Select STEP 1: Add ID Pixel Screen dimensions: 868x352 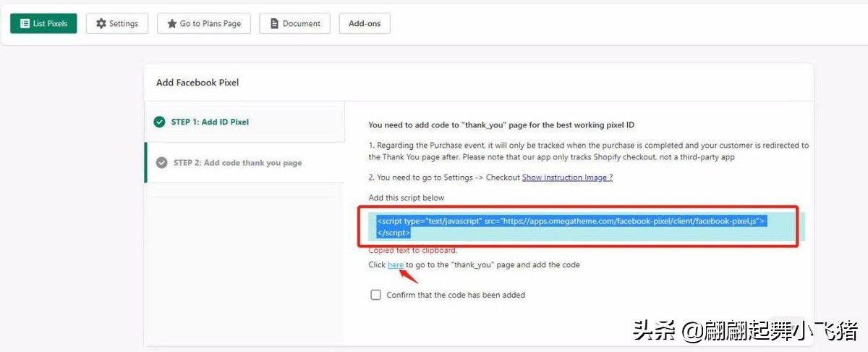point(244,122)
